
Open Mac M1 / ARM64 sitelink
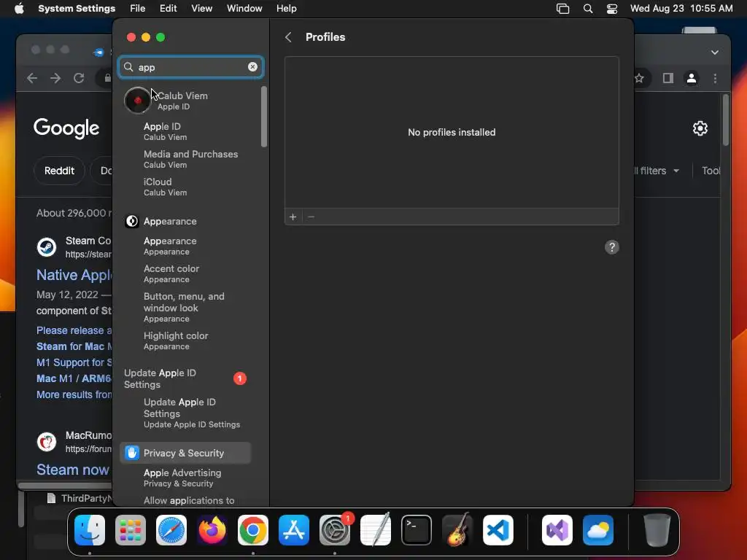[x=74, y=378]
